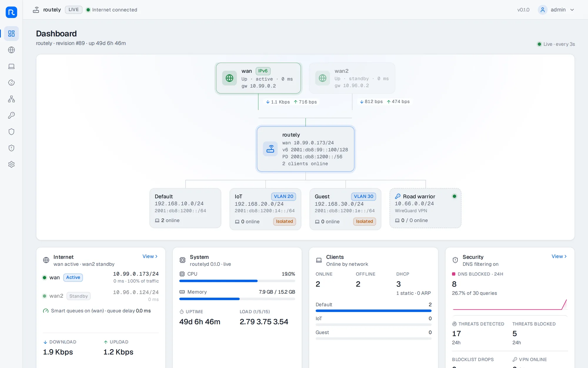Click the Security card shield icon
588x368 pixels.
pyautogui.click(x=455, y=260)
